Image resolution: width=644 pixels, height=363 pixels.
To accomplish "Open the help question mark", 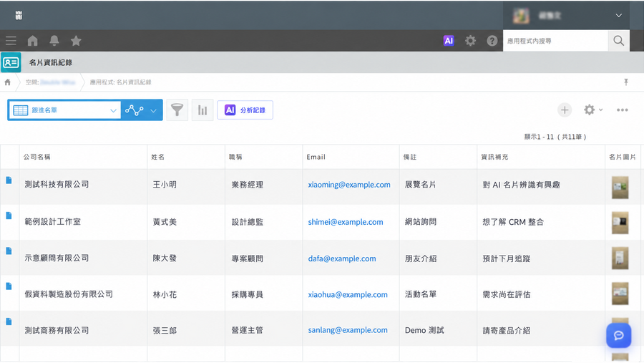I will 492,41.
